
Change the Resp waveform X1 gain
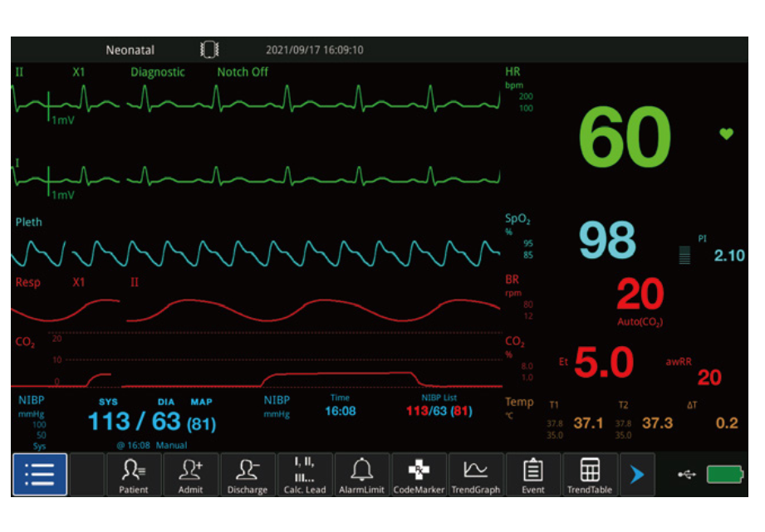79,282
